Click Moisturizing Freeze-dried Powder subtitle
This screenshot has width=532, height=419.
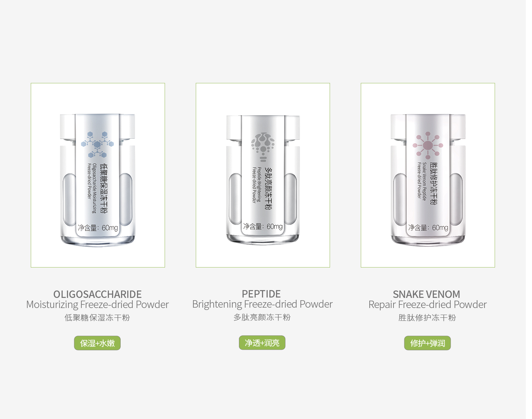click(x=97, y=305)
